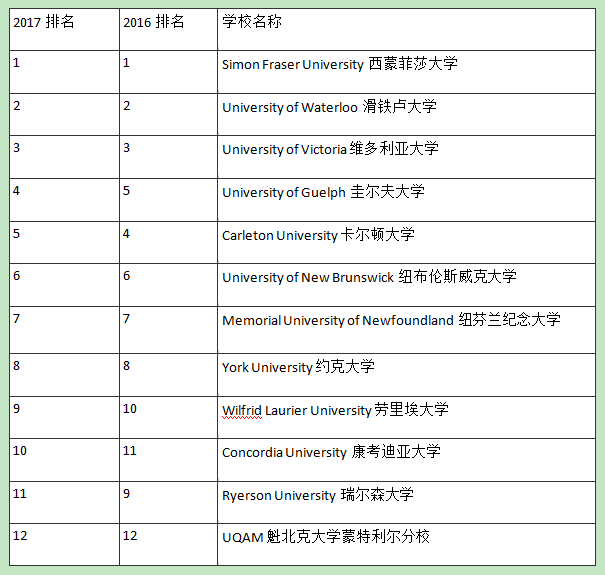605x575 pixels.
Task: Select 'Memorial University of Newfoundland' cell
Action: (x=407, y=330)
